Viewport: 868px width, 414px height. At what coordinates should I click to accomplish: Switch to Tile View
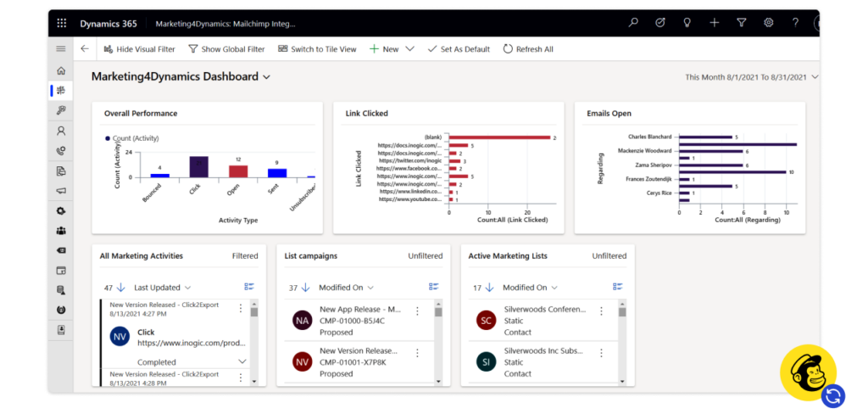point(317,48)
